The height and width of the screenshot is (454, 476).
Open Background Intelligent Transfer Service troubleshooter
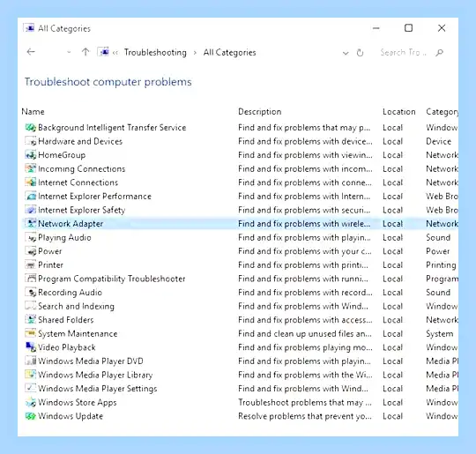(112, 128)
